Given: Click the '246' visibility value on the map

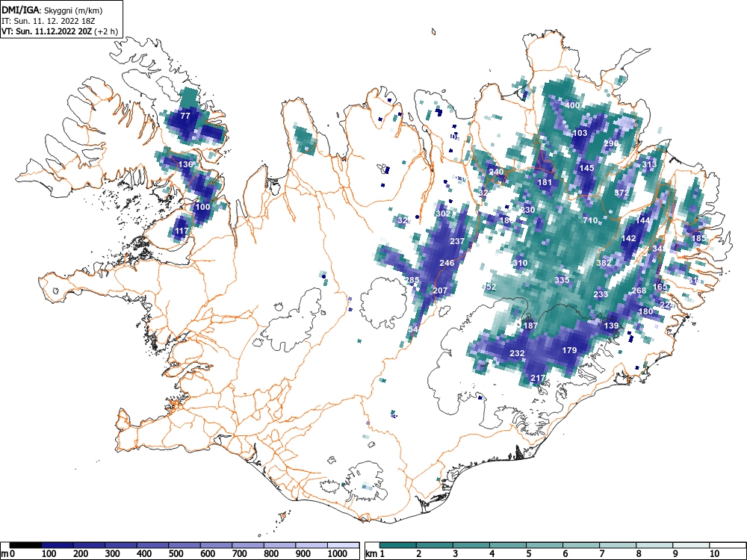Looking at the screenshot, I should (x=447, y=263).
